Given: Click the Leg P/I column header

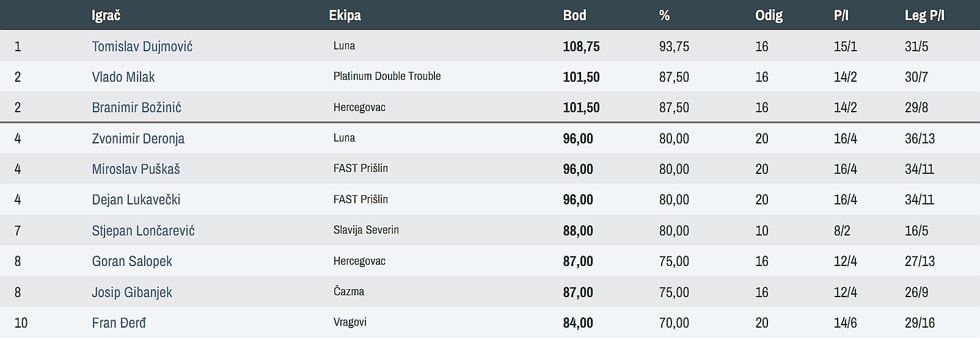Looking at the screenshot, I should click(924, 15).
